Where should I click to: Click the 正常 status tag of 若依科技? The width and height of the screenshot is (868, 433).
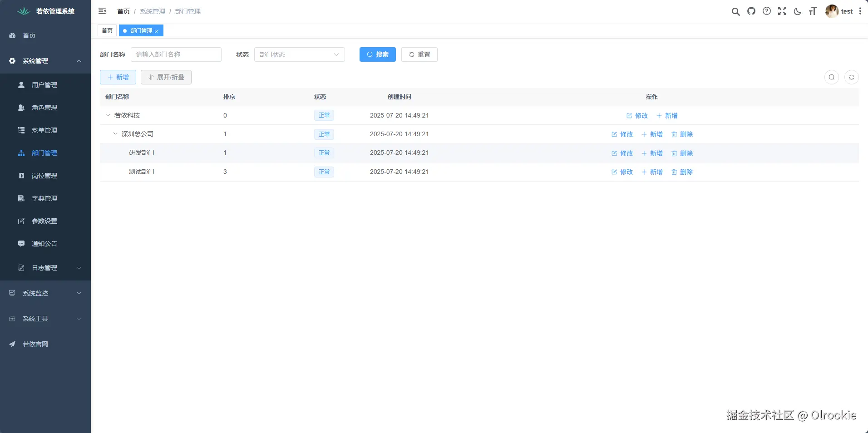click(324, 115)
